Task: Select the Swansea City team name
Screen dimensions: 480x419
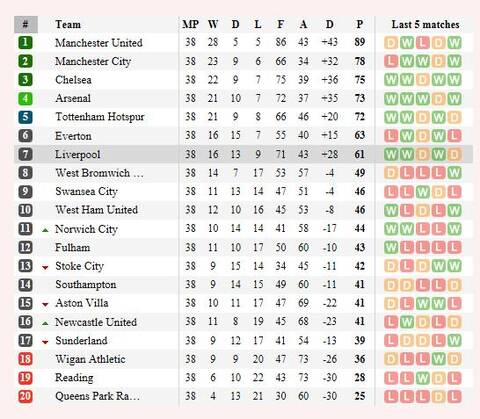Action: coord(87,192)
